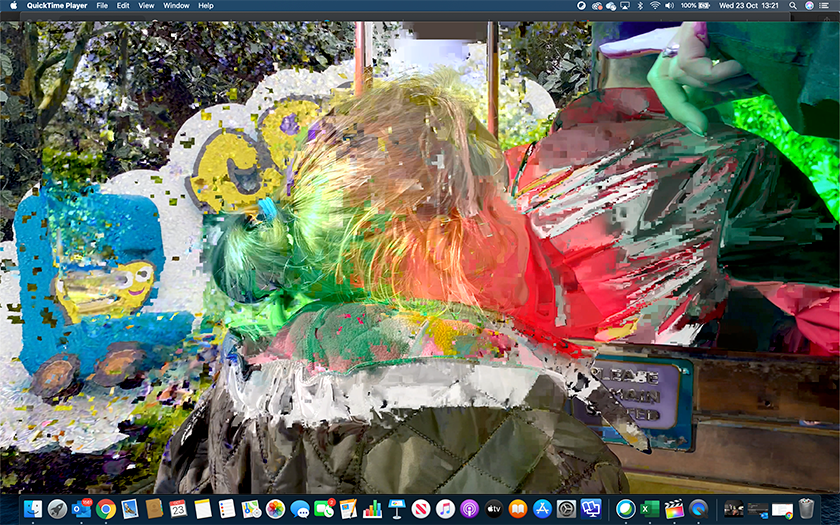Click the Creative Cloud menu bar icon
Viewport: 840px width, 525px height.
coord(597,5)
